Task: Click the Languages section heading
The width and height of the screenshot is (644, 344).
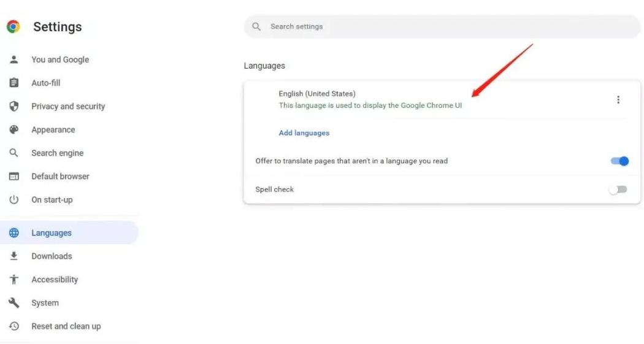Action: point(264,66)
